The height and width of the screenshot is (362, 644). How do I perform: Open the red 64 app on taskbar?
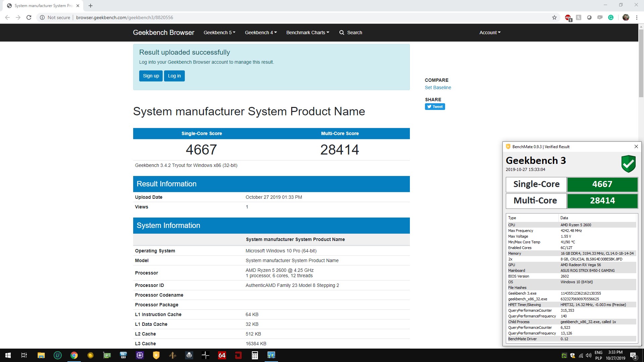pos(222,355)
